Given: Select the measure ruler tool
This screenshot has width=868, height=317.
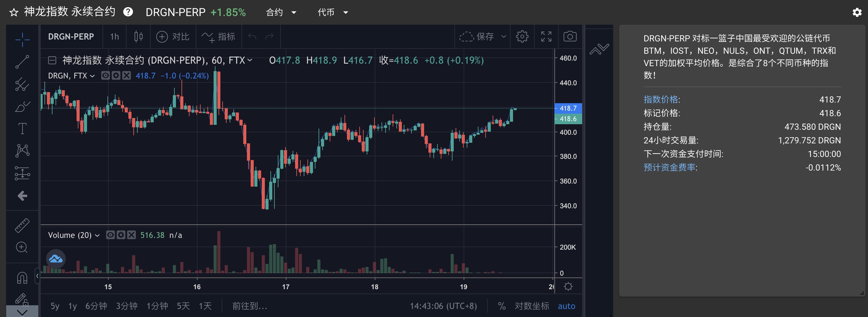Looking at the screenshot, I should [22, 225].
